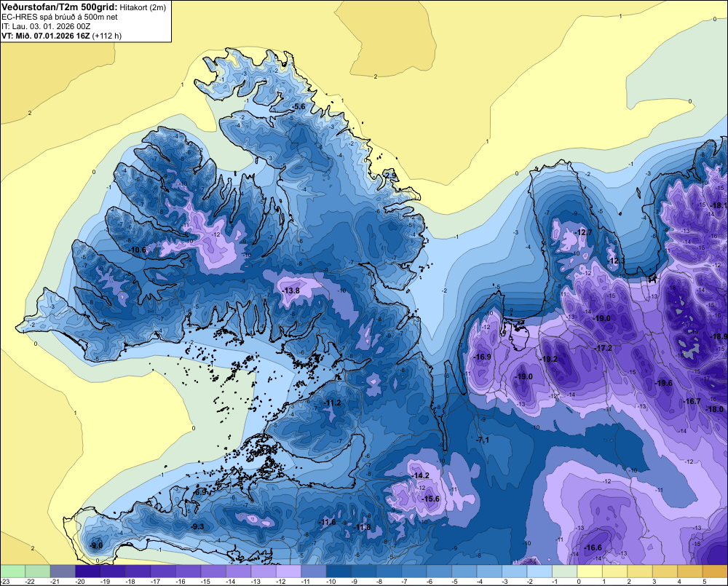Image resolution: width=728 pixels, height=586 pixels.
Task: Click the -11.8 temperature label
Action: pyautogui.click(x=362, y=527)
